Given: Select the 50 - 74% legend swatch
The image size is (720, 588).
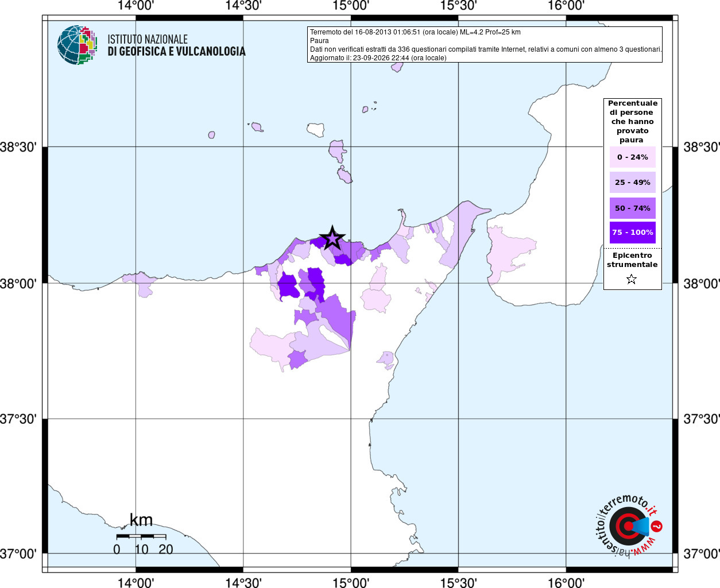Looking at the screenshot, I should coord(632,208).
